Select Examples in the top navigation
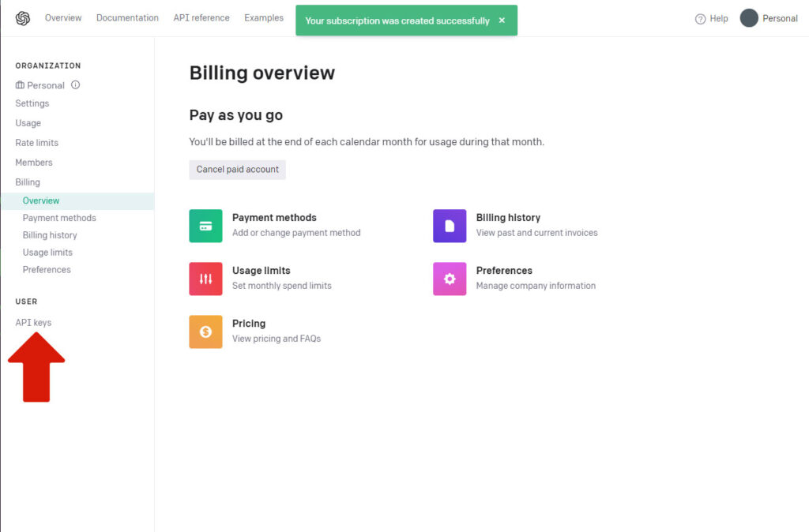This screenshot has height=532, width=809. pyautogui.click(x=264, y=18)
